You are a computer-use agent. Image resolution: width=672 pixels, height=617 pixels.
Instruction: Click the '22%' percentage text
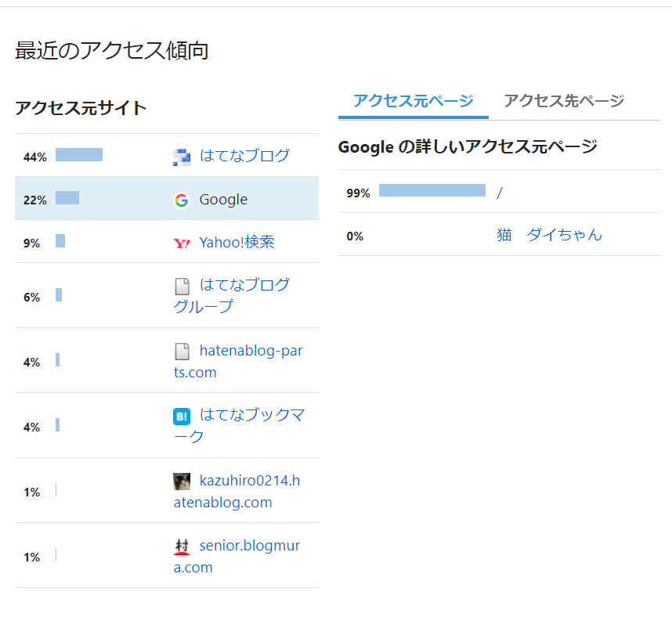35,200
